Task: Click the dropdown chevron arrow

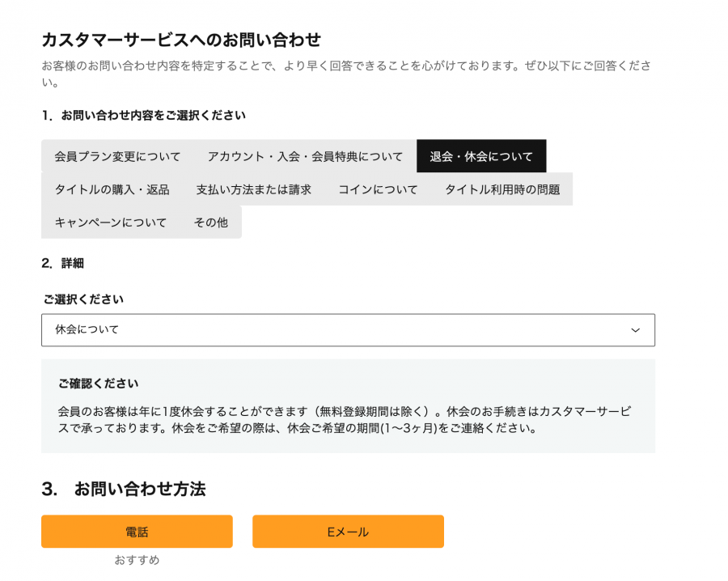Action: click(635, 330)
